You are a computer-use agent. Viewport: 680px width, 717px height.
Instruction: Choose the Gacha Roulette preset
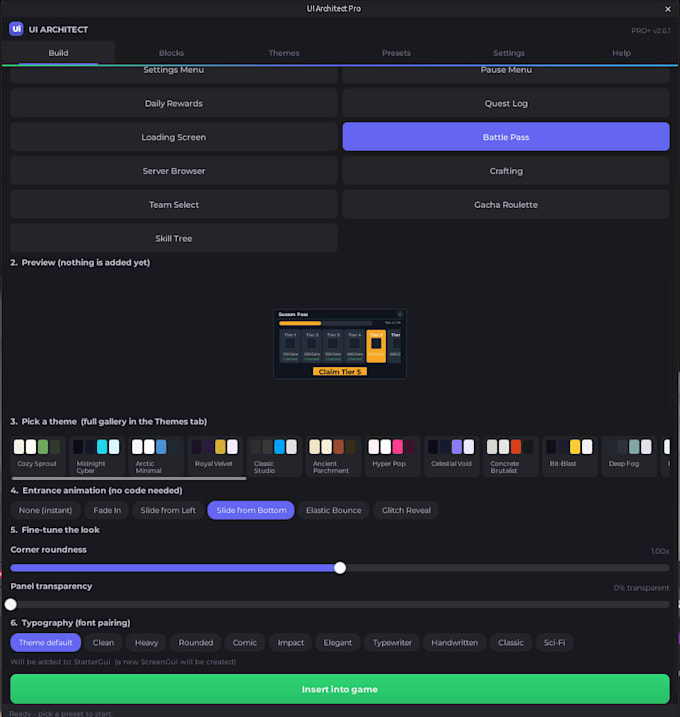tap(506, 204)
